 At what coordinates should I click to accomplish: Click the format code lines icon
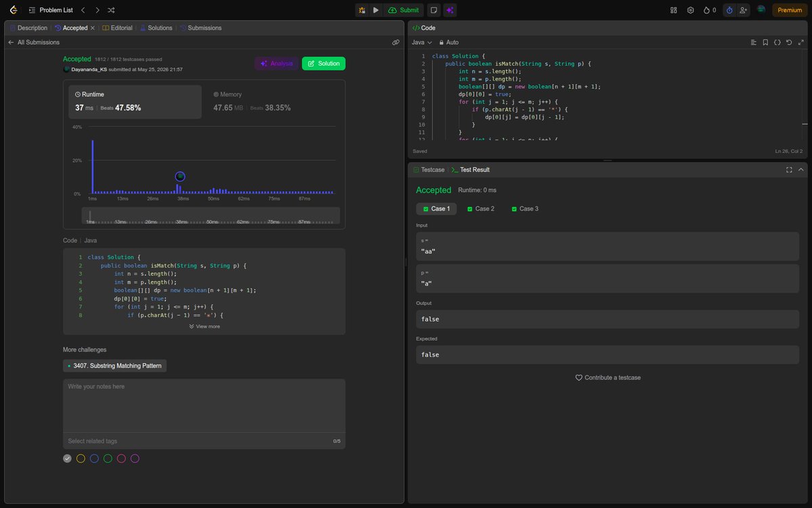pos(754,42)
